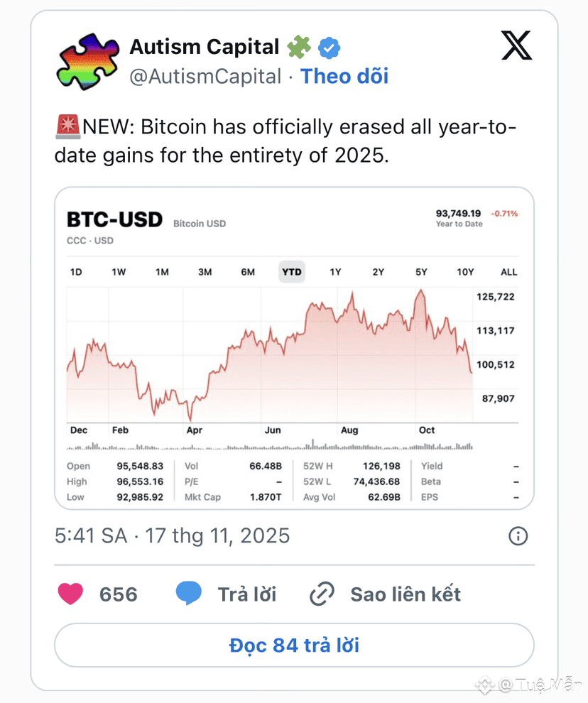Click the X logo icon
This screenshot has height=703, width=588.
(516, 45)
